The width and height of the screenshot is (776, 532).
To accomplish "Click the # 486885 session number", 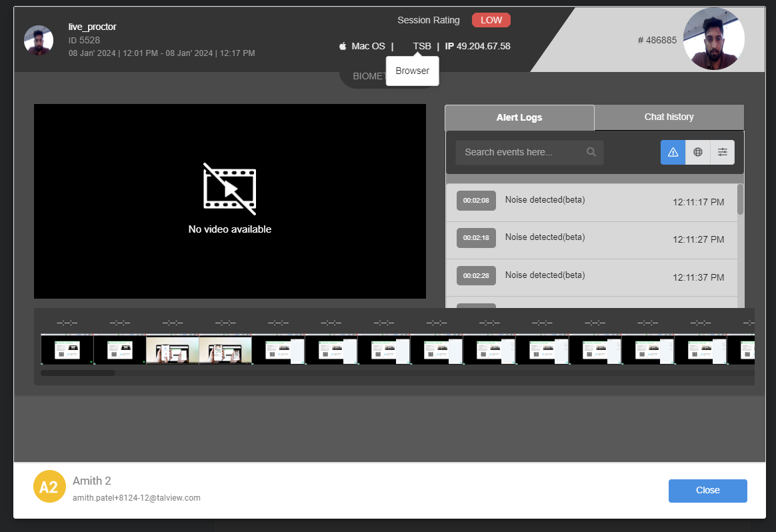I will [x=657, y=40].
